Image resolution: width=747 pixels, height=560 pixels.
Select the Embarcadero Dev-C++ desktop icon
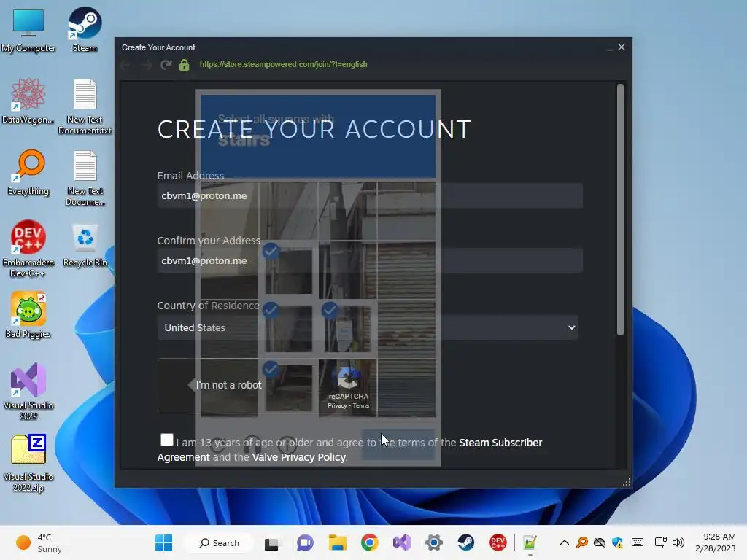click(28, 249)
